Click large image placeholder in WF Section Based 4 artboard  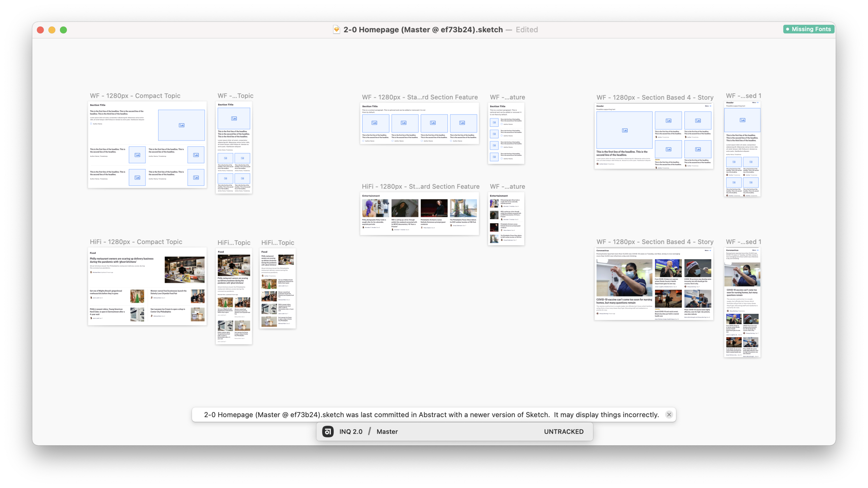624,130
